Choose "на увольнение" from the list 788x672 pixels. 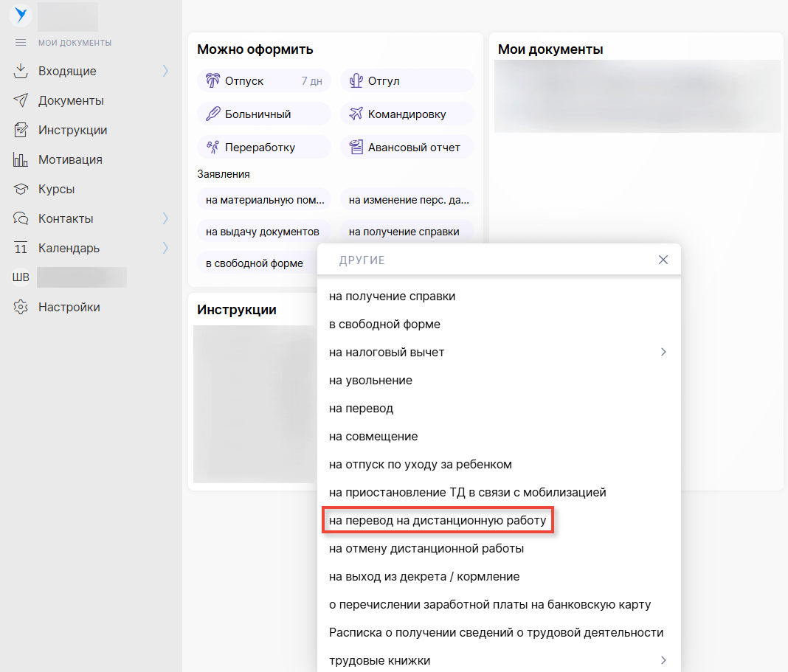[x=370, y=381]
